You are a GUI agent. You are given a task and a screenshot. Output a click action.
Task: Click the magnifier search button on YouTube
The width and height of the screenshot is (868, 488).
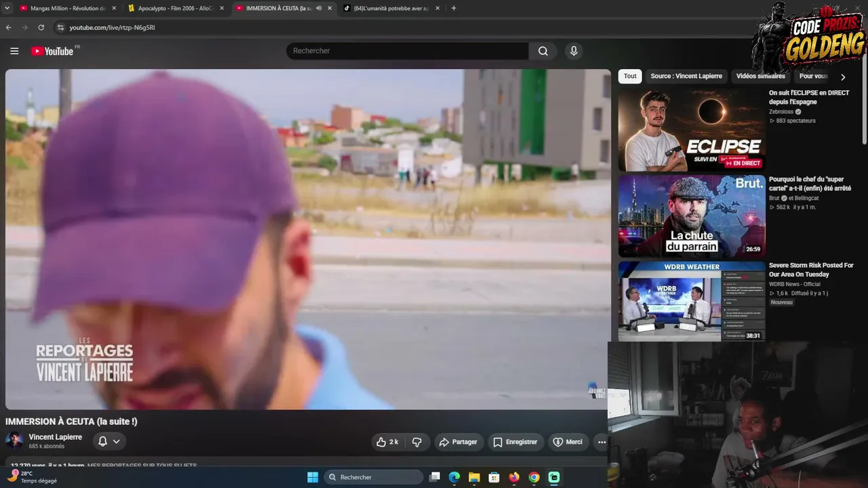click(543, 51)
